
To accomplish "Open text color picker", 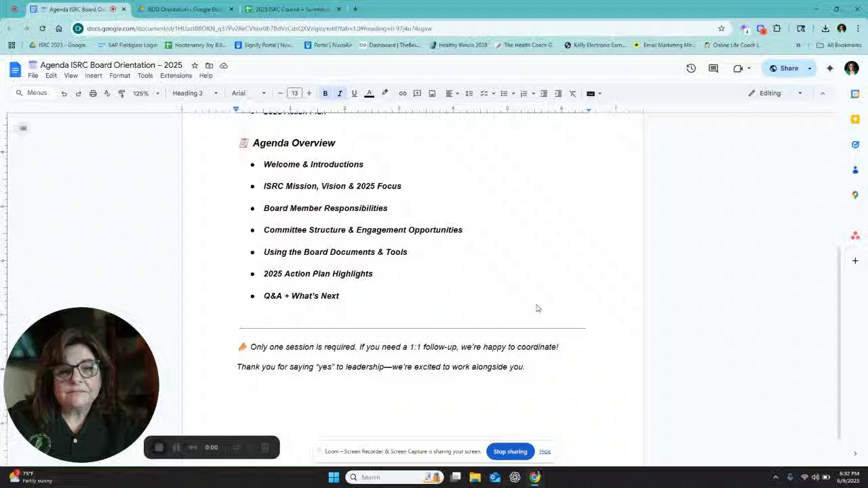I will 369,94.
